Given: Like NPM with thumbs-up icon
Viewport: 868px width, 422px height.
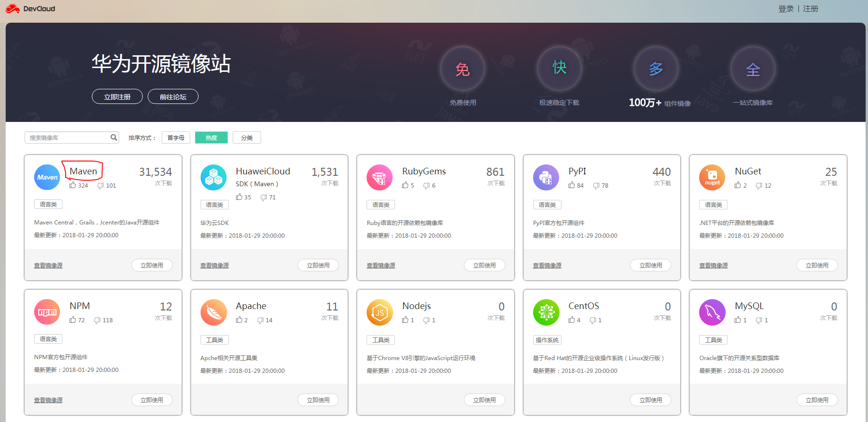Looking at the screenshot, I should click(x=72, y=320).
